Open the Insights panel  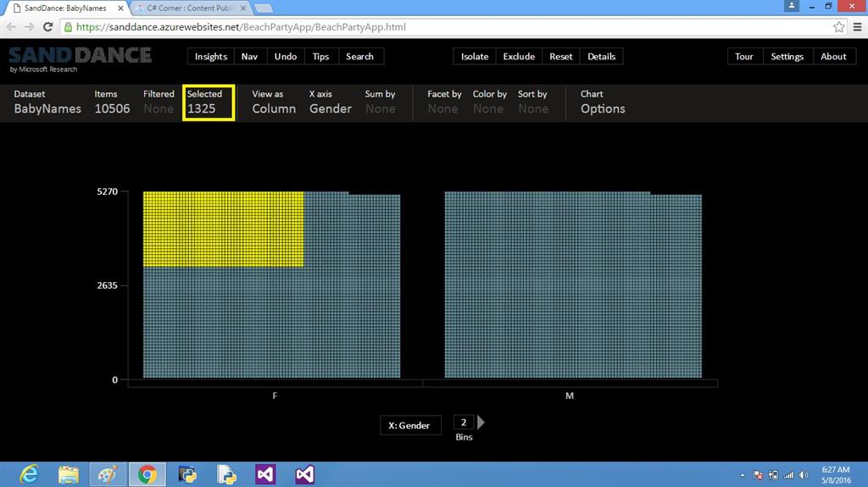(211, 57)
